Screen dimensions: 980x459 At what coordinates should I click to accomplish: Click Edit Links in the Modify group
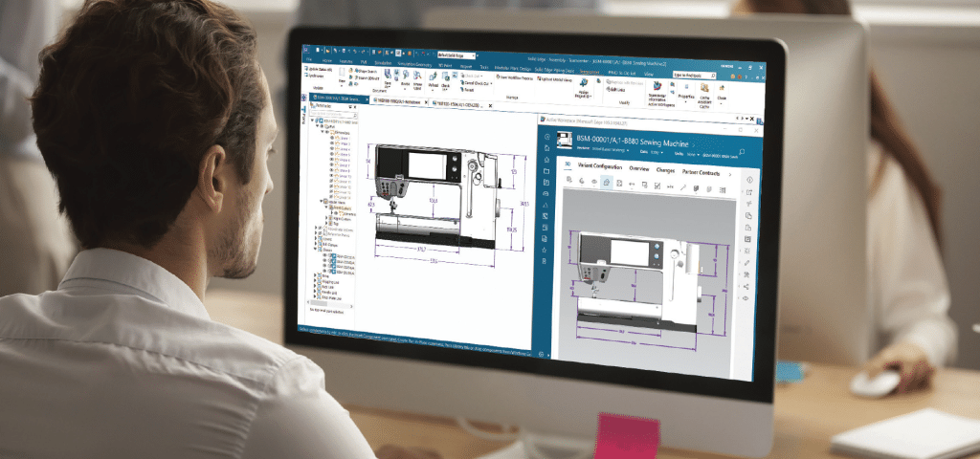615,89
